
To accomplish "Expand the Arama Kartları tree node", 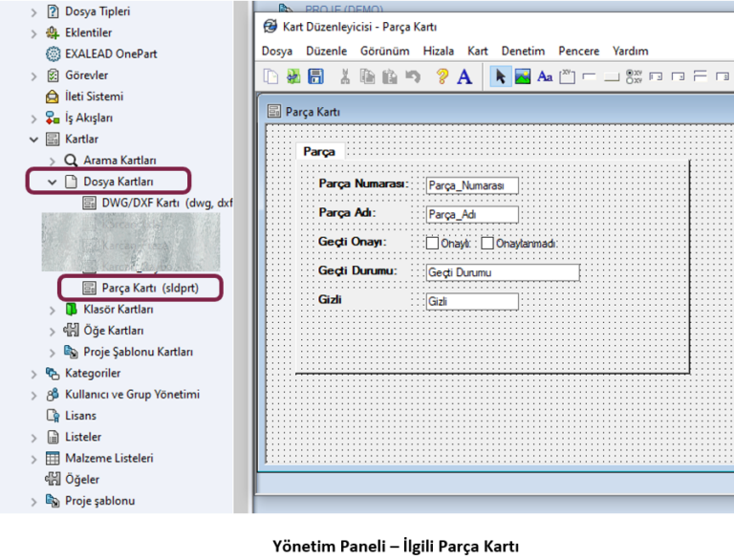I will pos(52,161).
